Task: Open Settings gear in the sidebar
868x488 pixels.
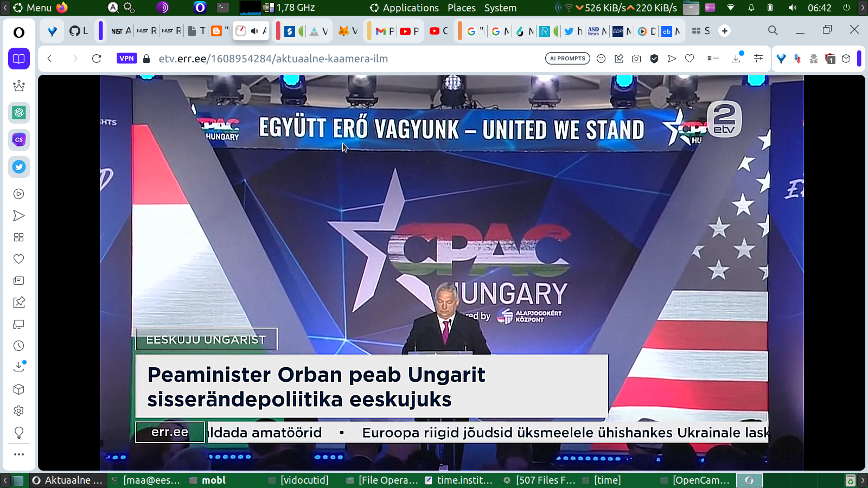Action: [x=19, y=411]
